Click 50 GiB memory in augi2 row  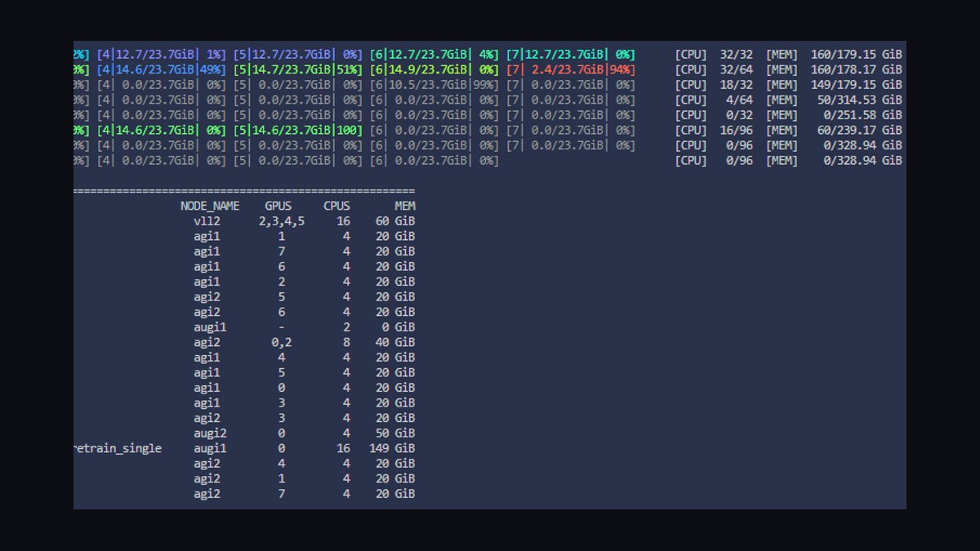point(395,433)
